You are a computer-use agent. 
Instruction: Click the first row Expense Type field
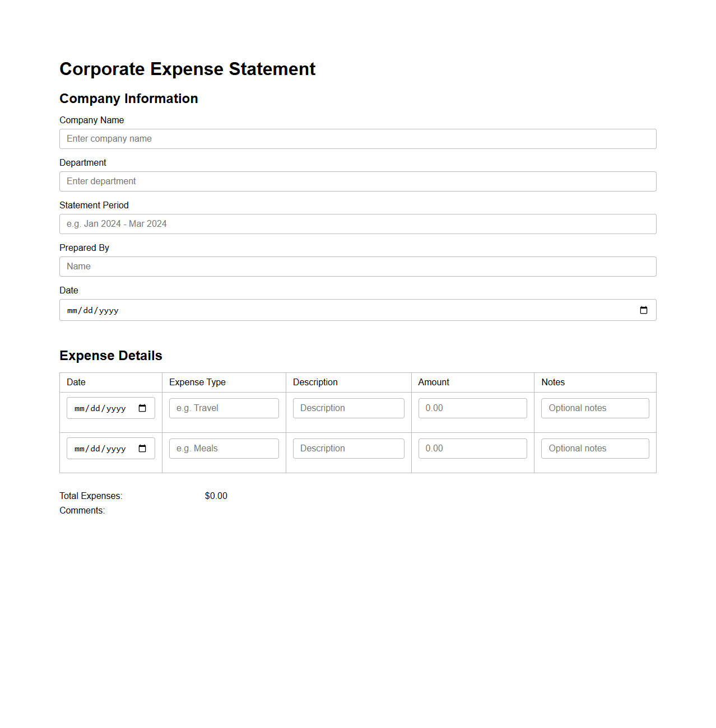(224, 408)
